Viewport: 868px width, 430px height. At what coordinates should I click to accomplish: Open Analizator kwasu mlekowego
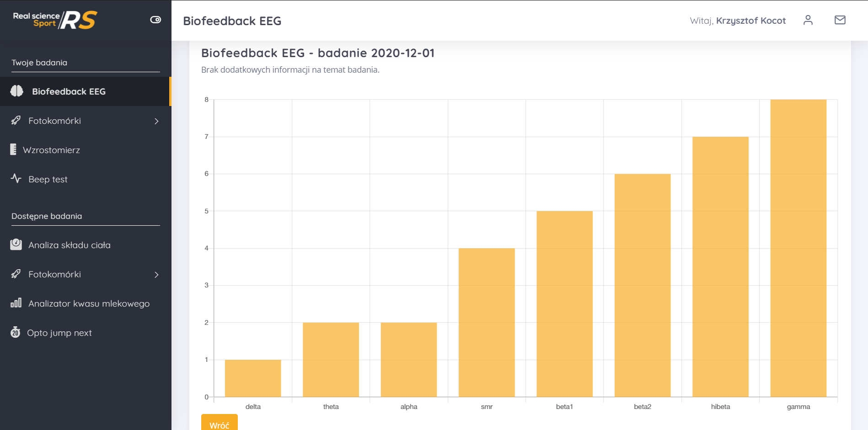coord(85,303)
